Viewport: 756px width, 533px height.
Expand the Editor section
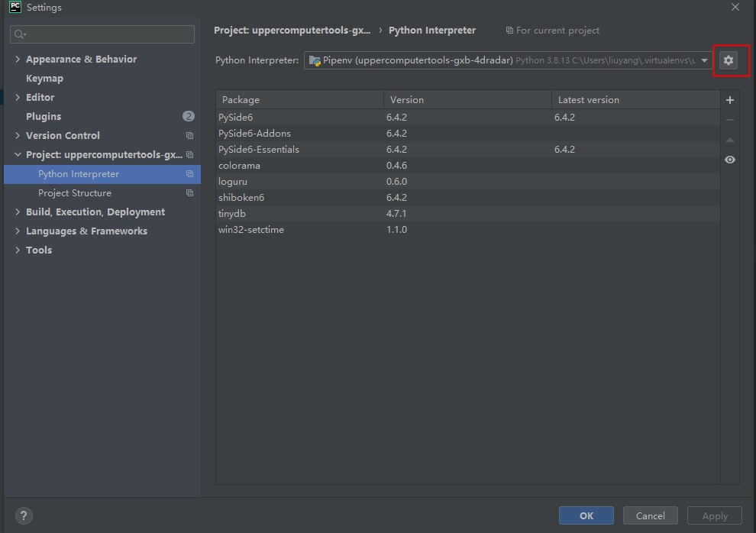click(x=18, y=97)
